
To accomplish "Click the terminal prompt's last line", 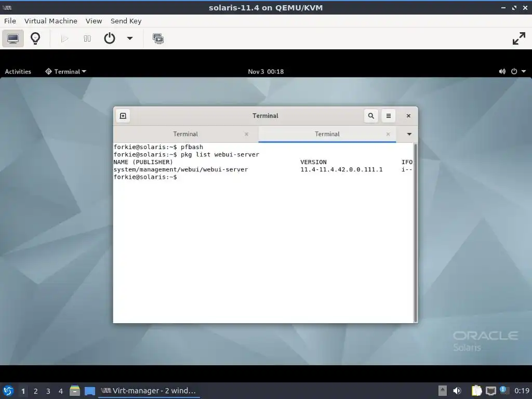I will click(x=145, y=177).
